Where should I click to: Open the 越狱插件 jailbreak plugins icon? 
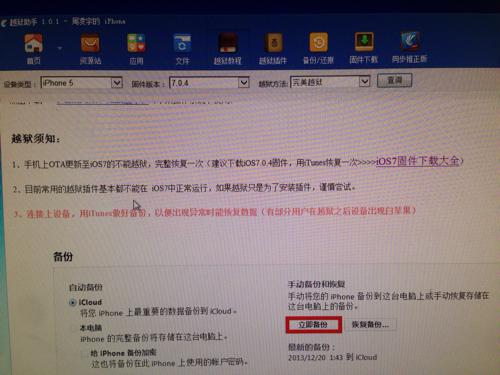tap(273, 49)
